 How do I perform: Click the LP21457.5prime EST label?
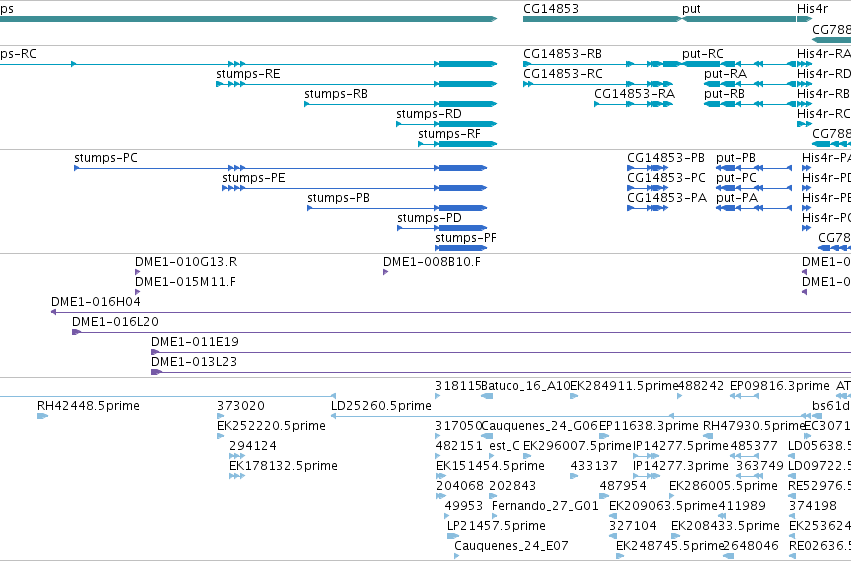(x=497, y=526)
